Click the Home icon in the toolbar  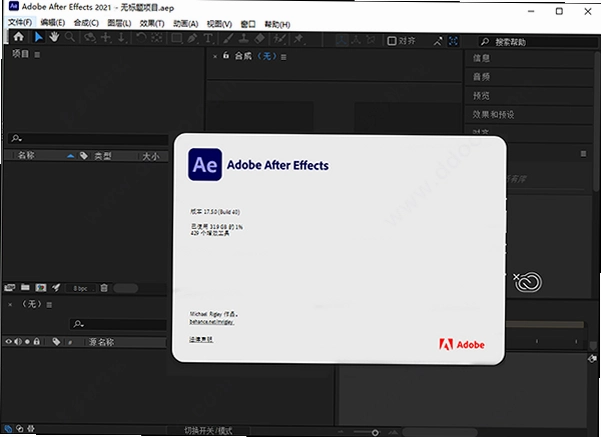(x=18, y=37)
